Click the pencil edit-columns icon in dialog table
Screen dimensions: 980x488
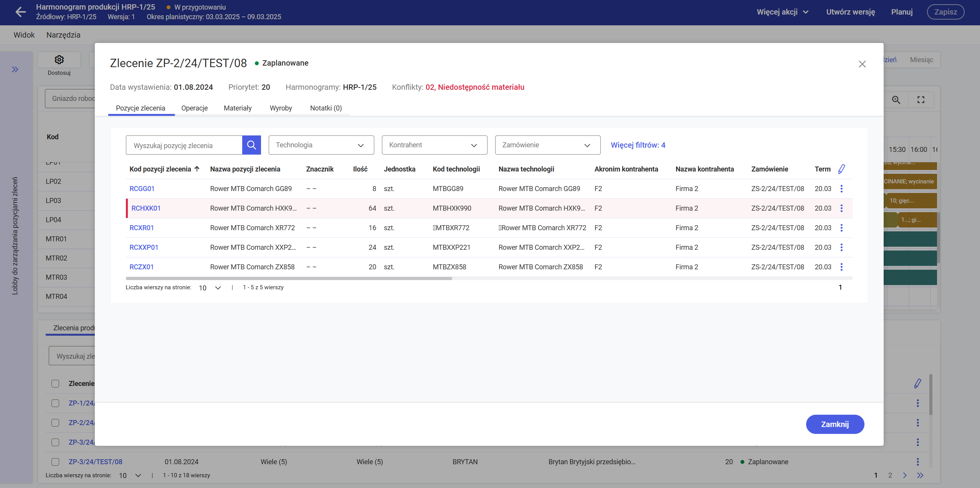point(841,169)
